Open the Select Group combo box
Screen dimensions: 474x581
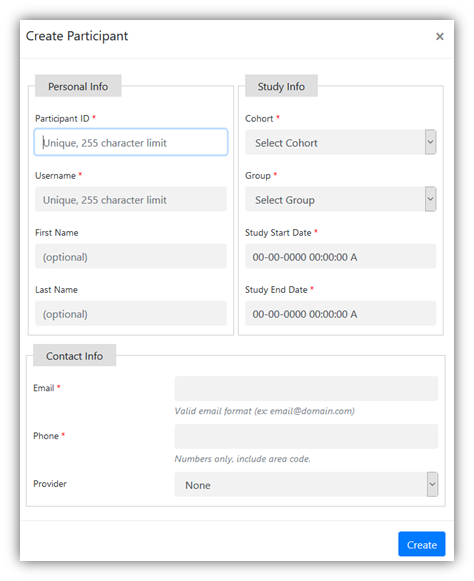pyautogui.click(x=340, y=199)
